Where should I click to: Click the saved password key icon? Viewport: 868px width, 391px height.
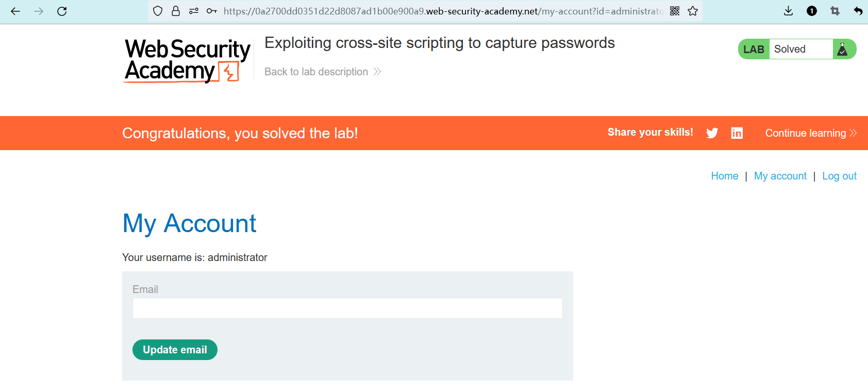211,11
